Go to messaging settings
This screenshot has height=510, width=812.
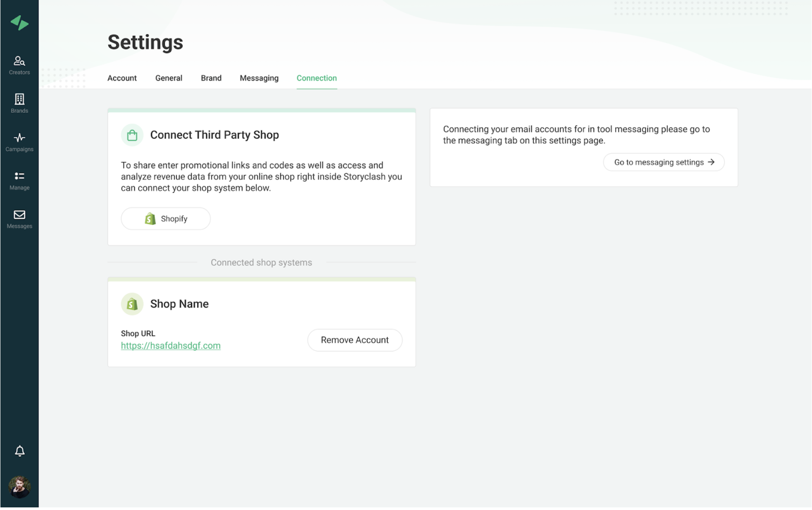coord(663,162)
